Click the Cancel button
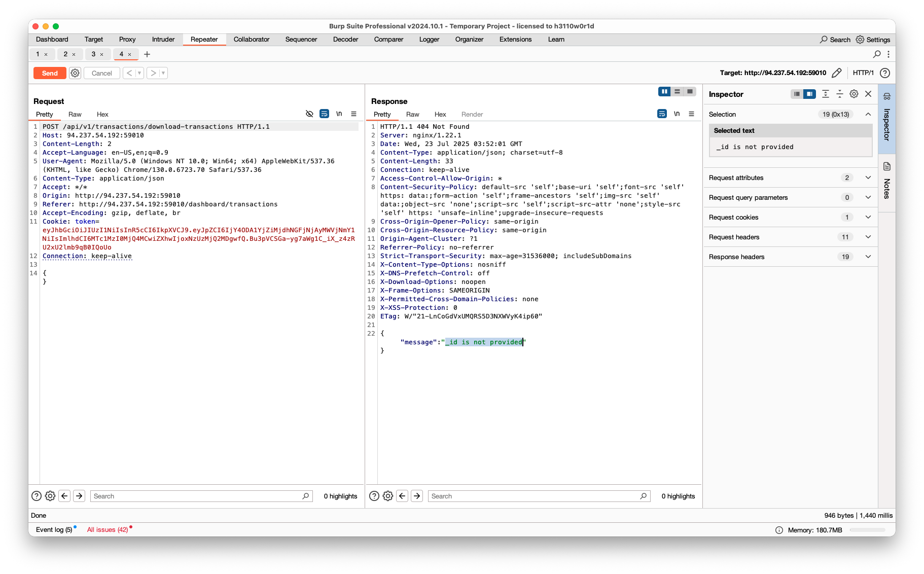Image resolution: width=924 pixels, height=574 pixels. [x=101, y=73]
